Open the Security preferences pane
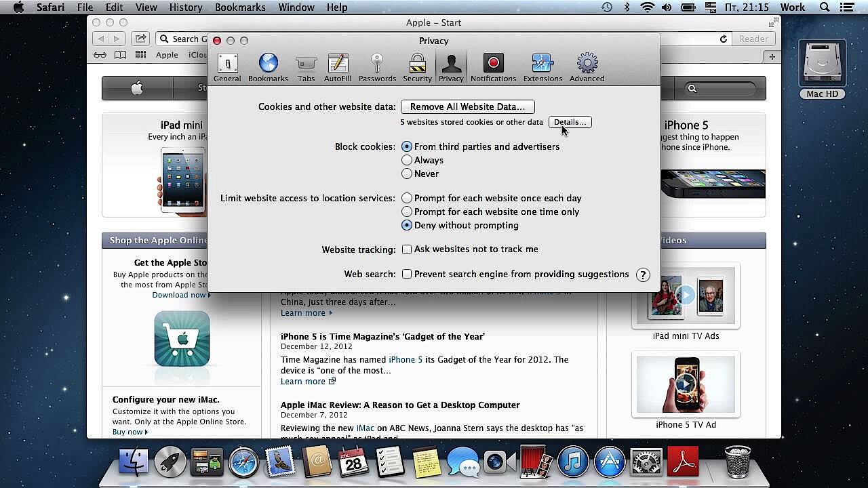 [417, 68]
